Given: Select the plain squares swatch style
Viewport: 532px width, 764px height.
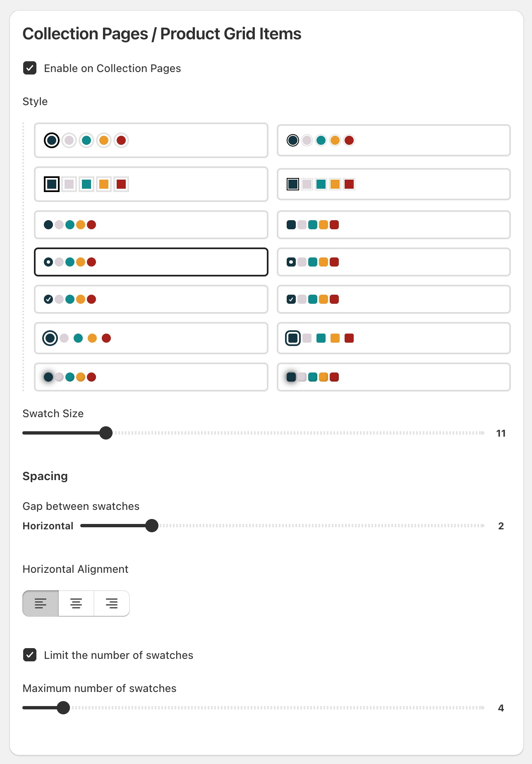Looking at the screenshot, I should [393, 225].
